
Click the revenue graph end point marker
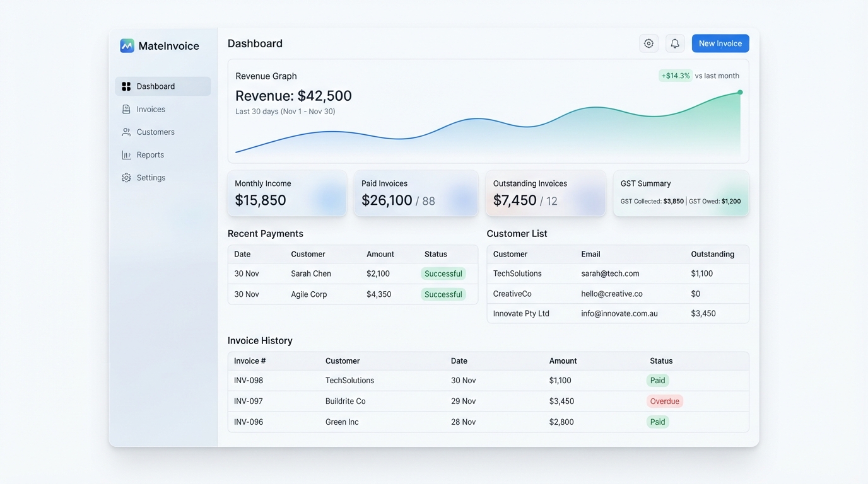(740, 92)
